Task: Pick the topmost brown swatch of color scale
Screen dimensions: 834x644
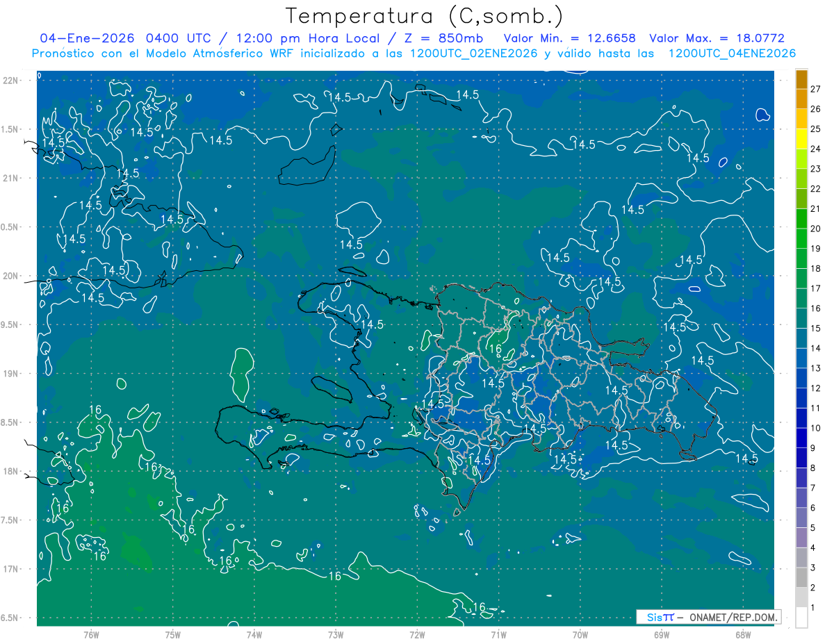Action: pos(801,79)
